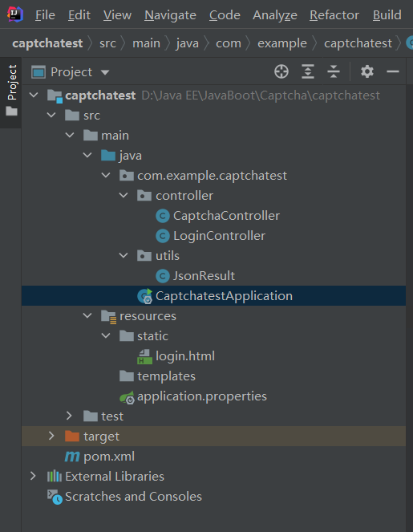This screenshot has height=532, width=413.
Task: Open the Build menu
Action: tap(387, 15)
